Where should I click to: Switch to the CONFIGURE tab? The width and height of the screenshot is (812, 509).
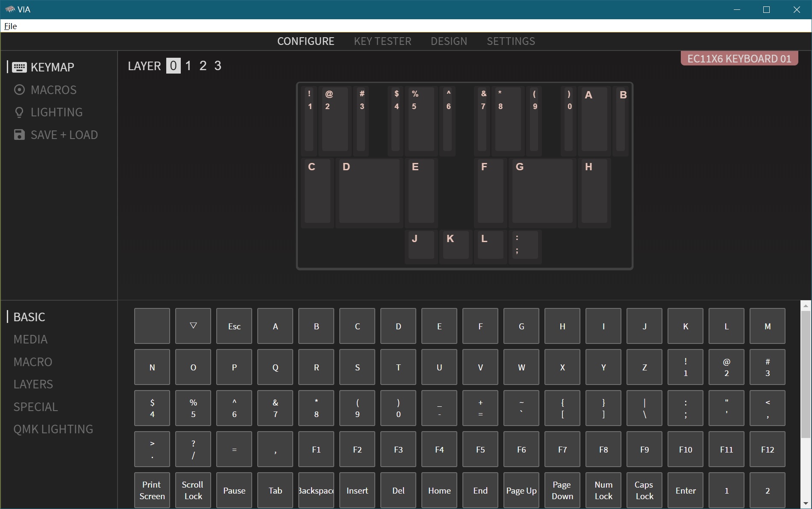pyautogui.click(x=306, y=41)
